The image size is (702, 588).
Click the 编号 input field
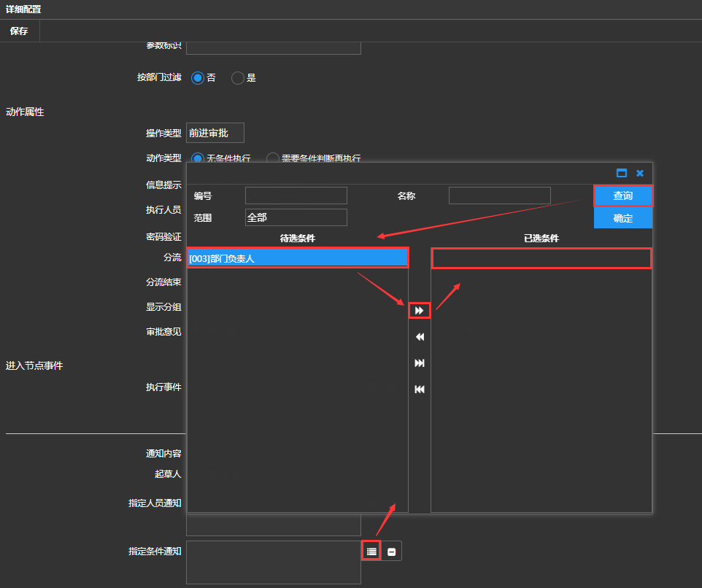click(296, 196)
